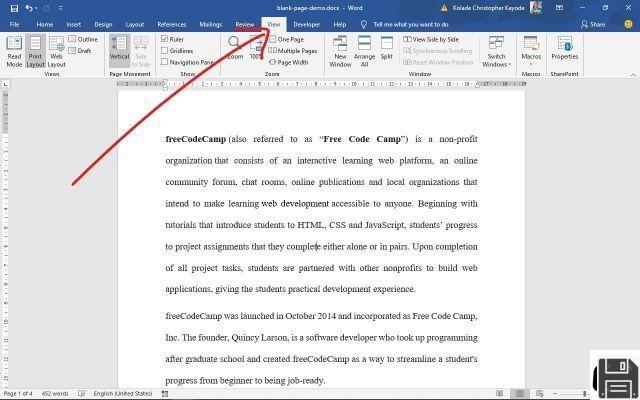Select the Print Layout view
The height and width of the screenshot is (400, 640).
36,51
